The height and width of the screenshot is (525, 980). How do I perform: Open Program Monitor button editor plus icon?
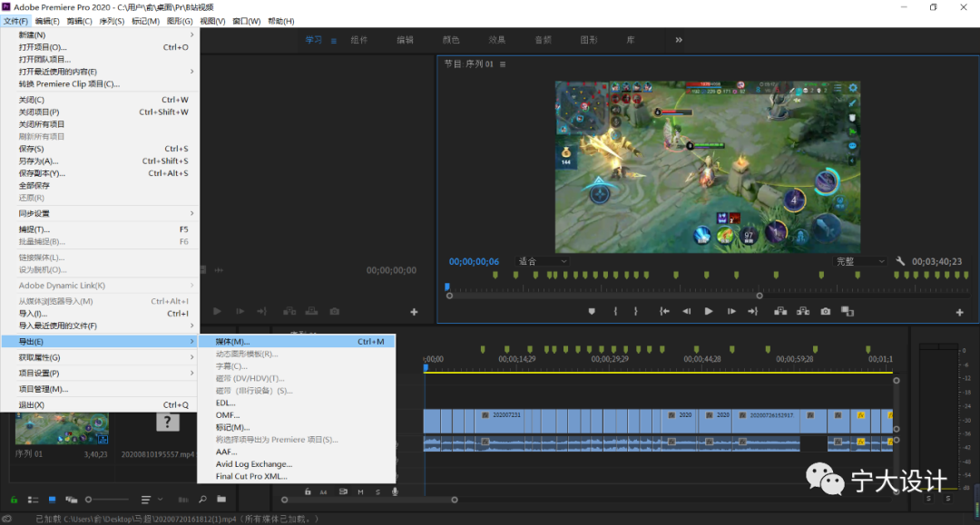(x=959, y=312)
